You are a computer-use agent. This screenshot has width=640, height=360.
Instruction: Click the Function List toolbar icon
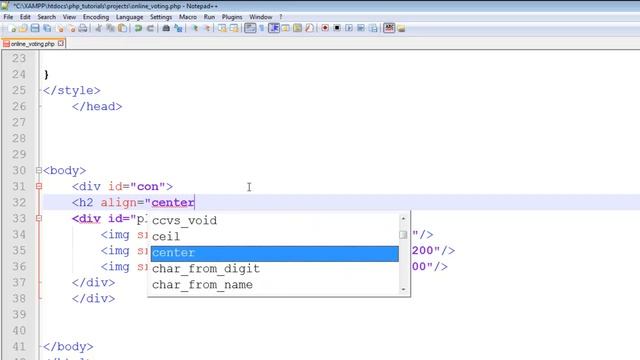click(309, 28)
